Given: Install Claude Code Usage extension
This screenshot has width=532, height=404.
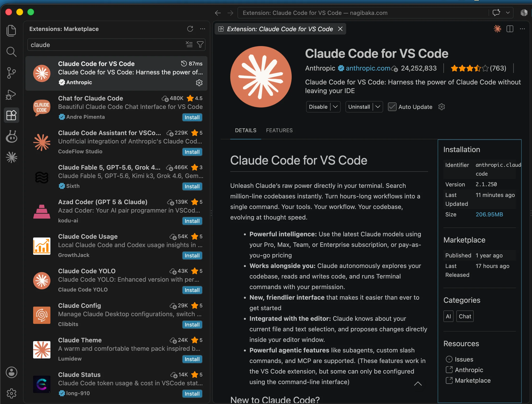Looking at the screenshot, I should pyautogui.click(x=192, y=256).
